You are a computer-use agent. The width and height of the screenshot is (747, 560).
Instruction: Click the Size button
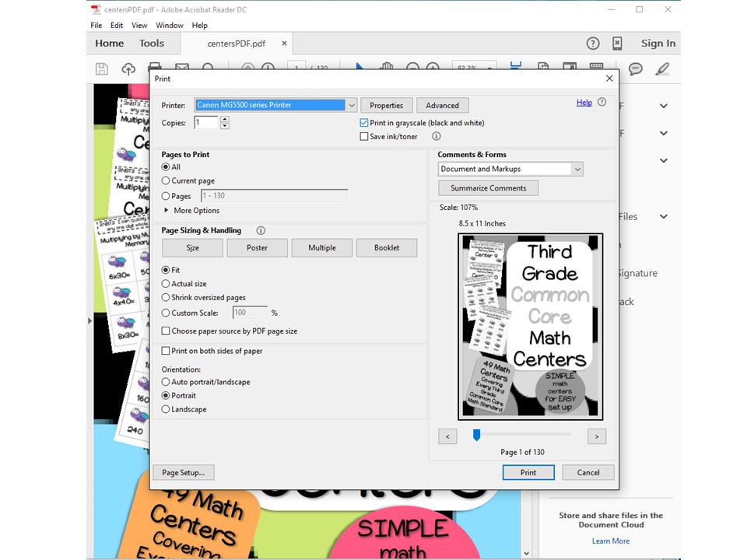[x=192, y=247]
